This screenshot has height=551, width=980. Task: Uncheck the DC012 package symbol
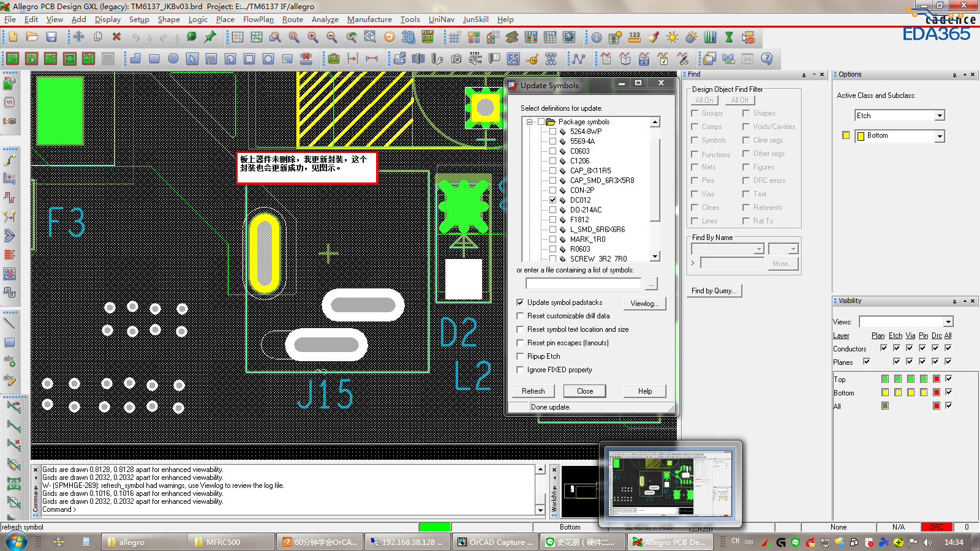coord(553,200)
